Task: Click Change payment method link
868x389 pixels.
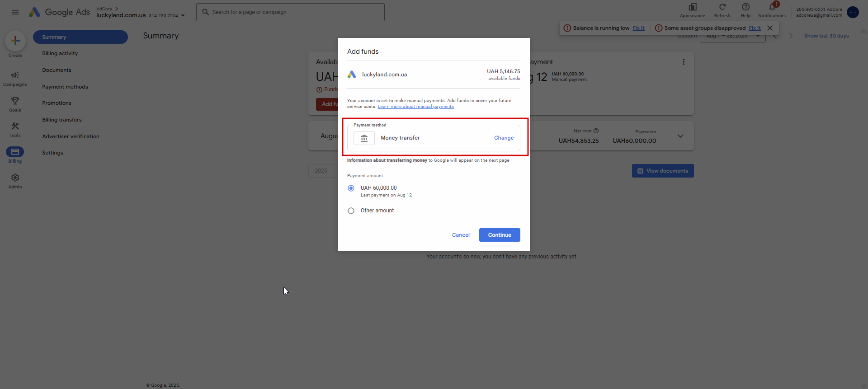Action: (x=504, y=138)
